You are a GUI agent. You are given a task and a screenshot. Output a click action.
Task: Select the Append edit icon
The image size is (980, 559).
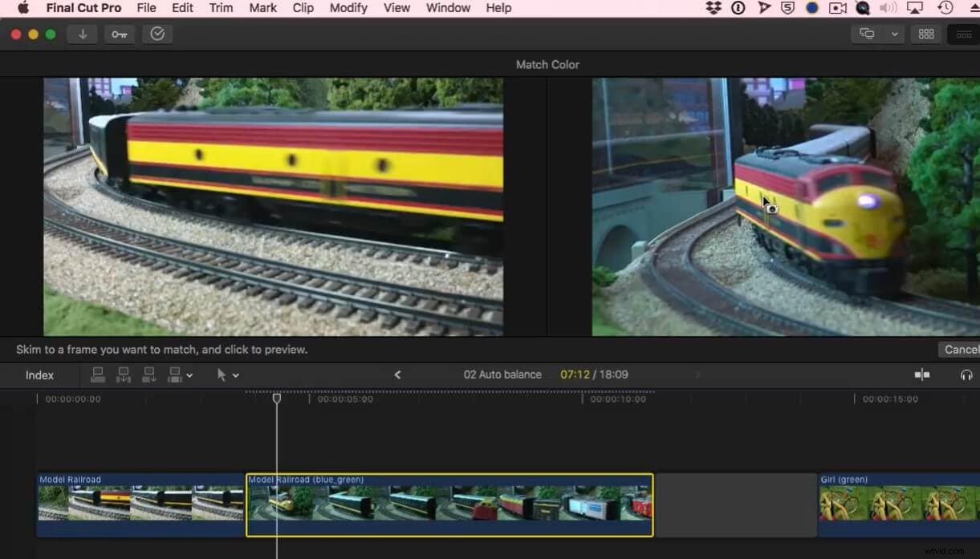[x=148, y=375]
